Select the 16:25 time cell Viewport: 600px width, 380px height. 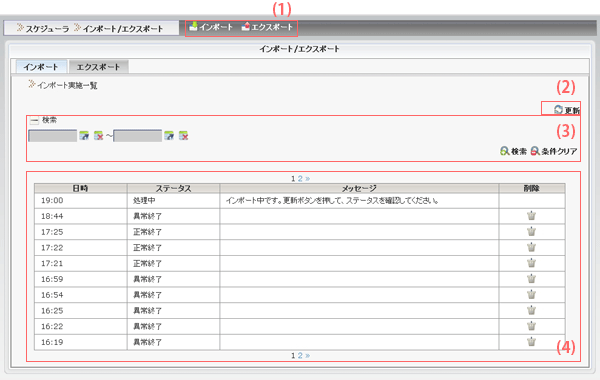[x=81, y=310]
